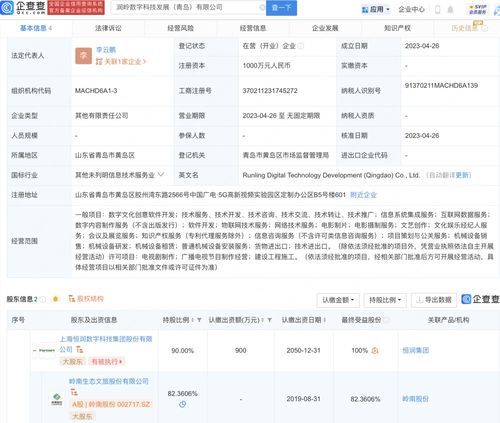Viewport: 500px width, 423px height.
Task: Expand the 有被执行 tag arrow
Action: pos(120,361)
